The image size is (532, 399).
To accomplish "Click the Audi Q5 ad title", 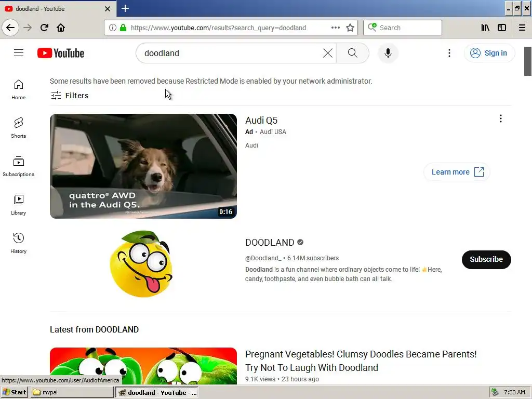I will click(x=261, y=121).
